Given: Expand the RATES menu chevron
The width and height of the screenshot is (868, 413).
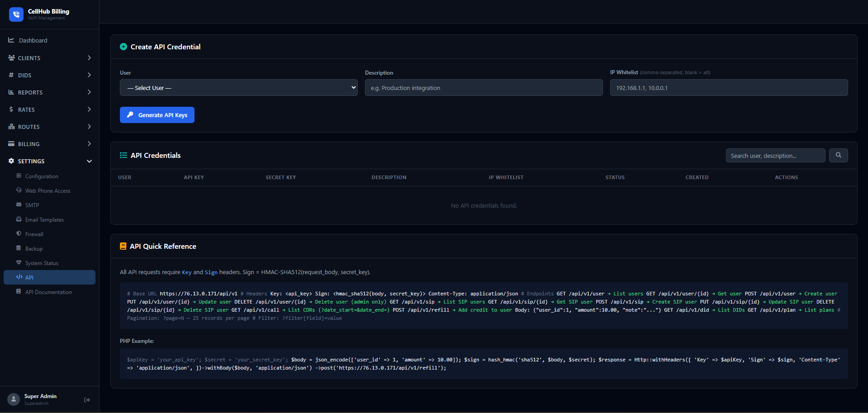Looking at the screenshot, I should (89, 109).
